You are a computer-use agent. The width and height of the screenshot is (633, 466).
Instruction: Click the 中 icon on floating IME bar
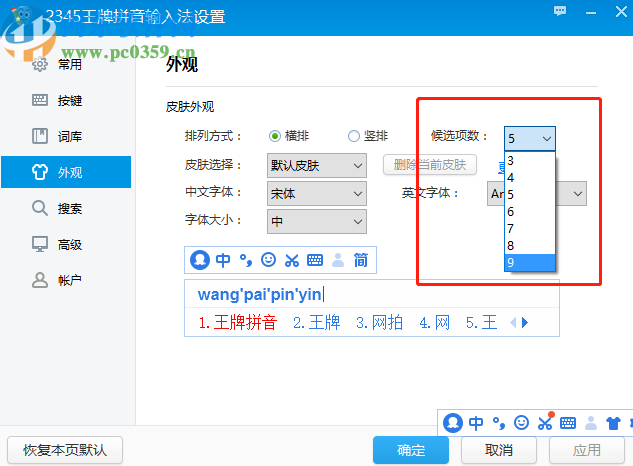click(x=476, y=423)
